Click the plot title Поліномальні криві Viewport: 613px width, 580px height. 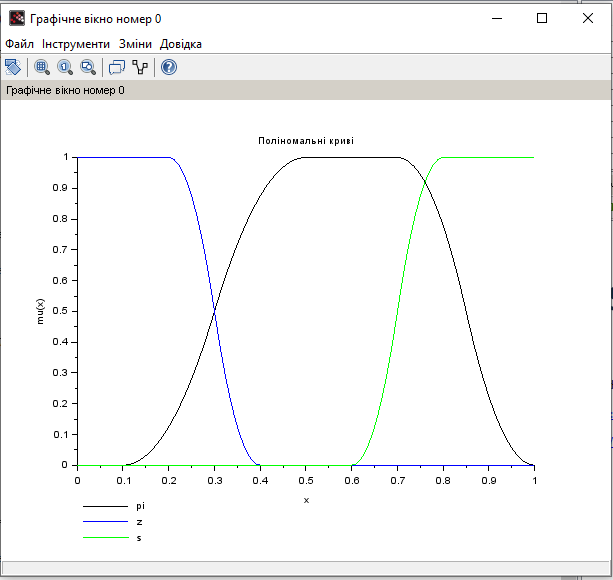[306, 141]
